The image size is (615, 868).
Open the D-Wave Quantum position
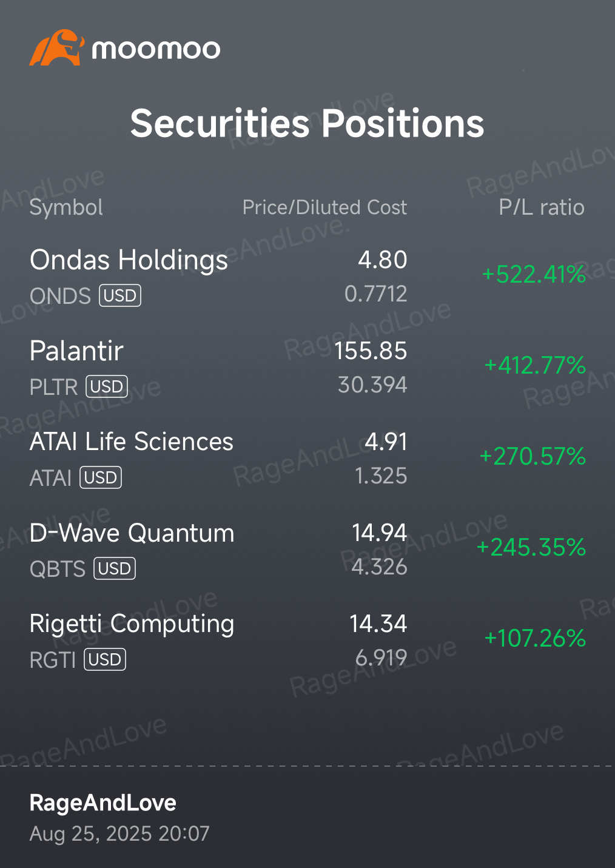coord(132,533)
